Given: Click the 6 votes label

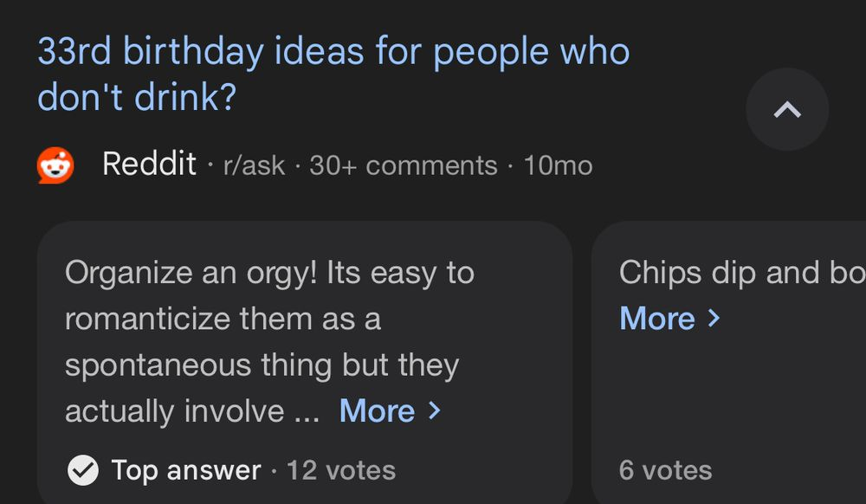Looking at the screenshot, I should point(664,470).
